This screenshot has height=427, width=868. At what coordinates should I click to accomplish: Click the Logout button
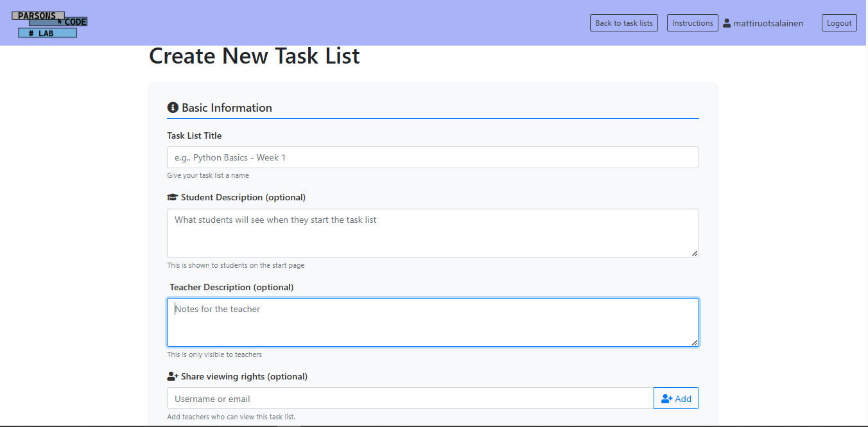[839, 22]
